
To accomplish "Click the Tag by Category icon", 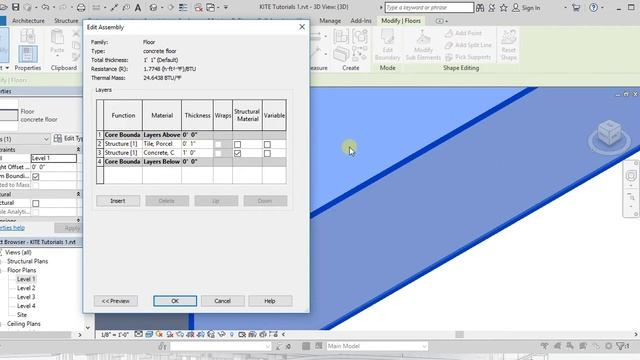I will tap(126, 7).
